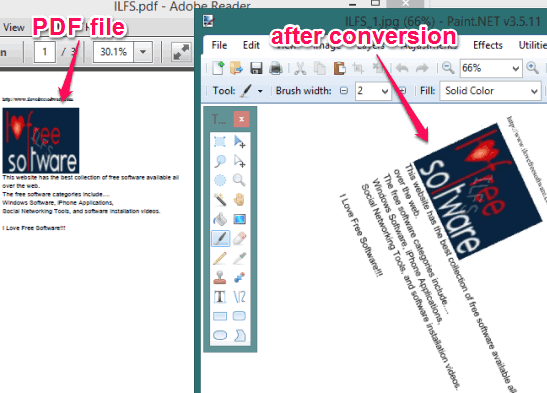Select the Text tool
This screenshot has height=393, width=547.
tap(220, 297)
